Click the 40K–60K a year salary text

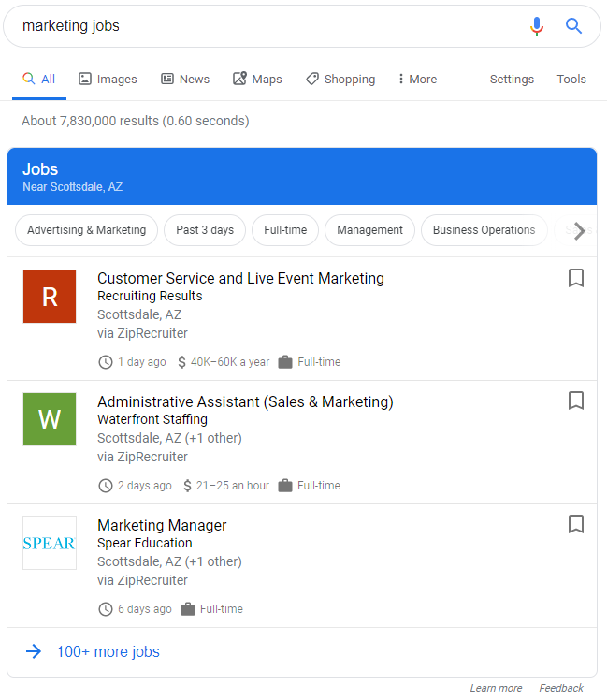point(230,361)
